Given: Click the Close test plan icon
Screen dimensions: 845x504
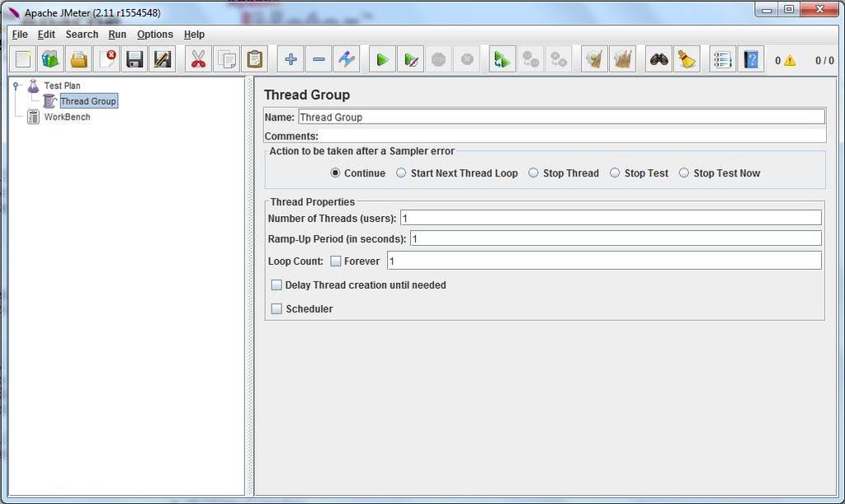Looking at the screenshot, I should coord(106,59).
